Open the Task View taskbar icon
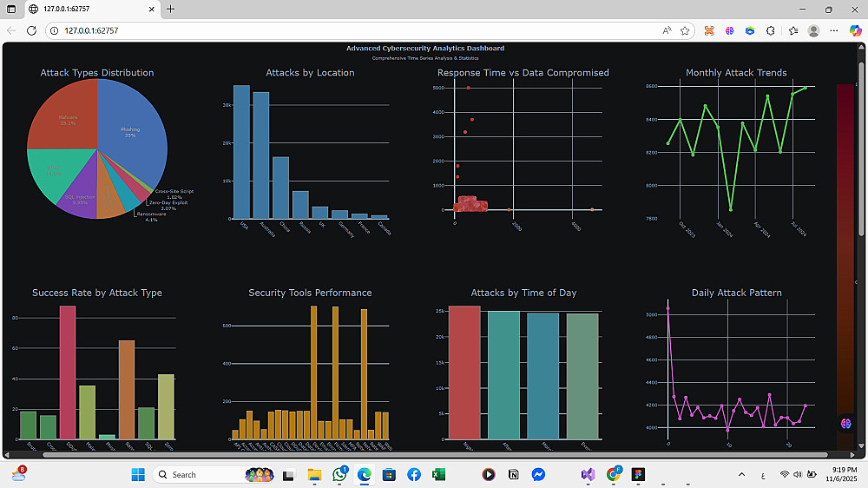Viewport: 868px width, 488px height. click(288, 475)
